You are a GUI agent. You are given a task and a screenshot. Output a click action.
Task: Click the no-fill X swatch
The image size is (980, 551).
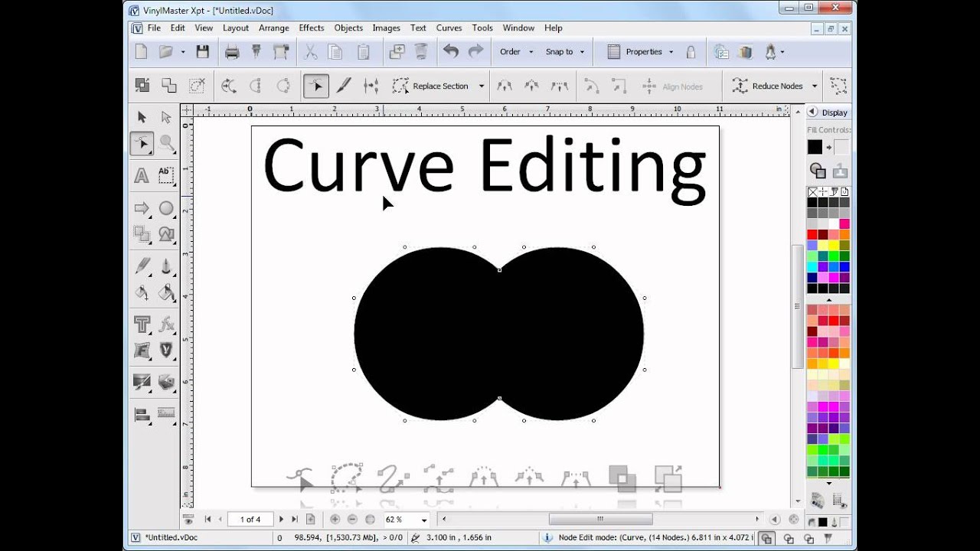click(812, 192)
